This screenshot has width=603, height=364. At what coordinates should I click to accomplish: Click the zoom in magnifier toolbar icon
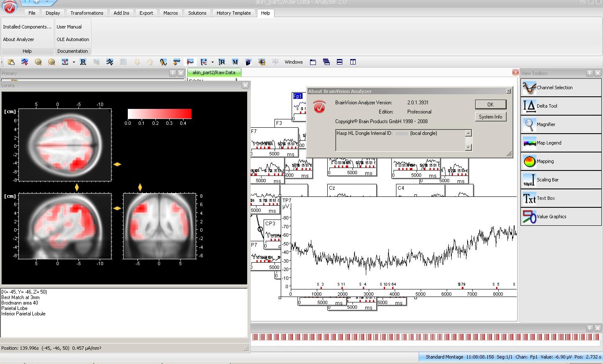click(x=52, y=62)
